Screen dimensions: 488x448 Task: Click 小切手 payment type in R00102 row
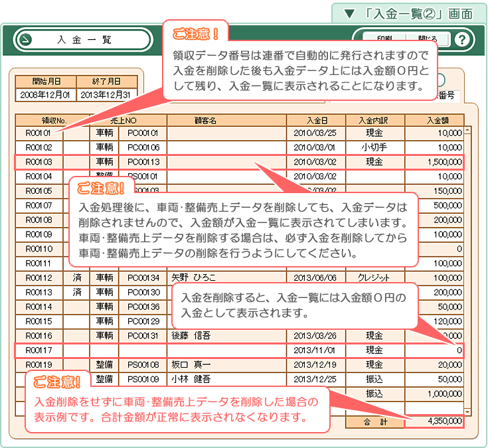(374, 147)
